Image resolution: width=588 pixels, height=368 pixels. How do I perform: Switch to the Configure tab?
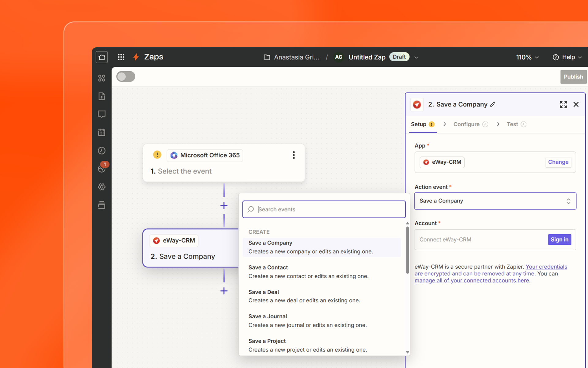tap(470, 124)
